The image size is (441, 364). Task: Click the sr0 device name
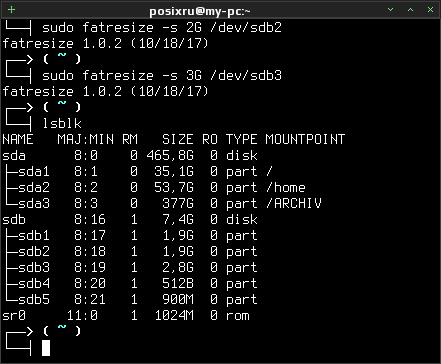14,315
